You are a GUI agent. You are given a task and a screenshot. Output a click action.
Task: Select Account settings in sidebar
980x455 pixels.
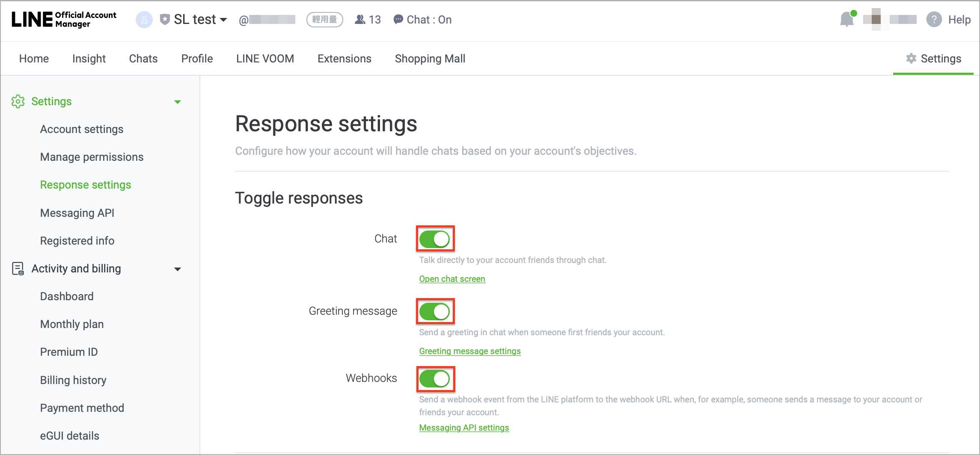(x=82, y=129)
